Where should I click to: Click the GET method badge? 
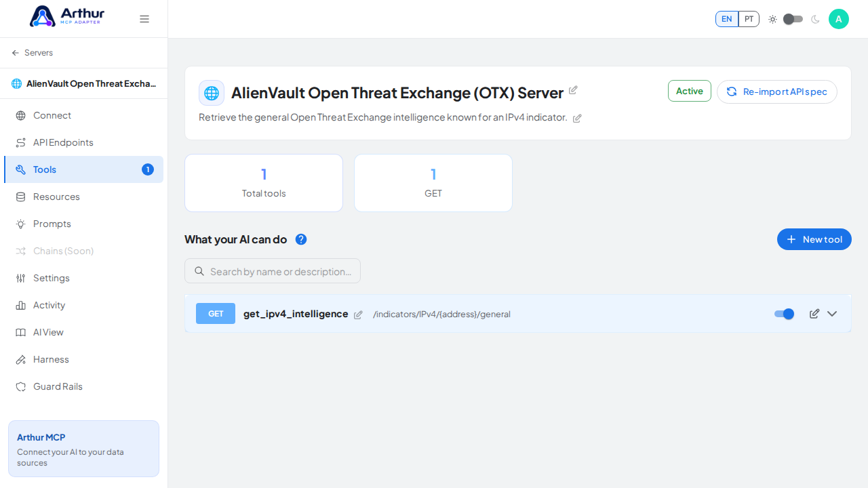(216, 314)
